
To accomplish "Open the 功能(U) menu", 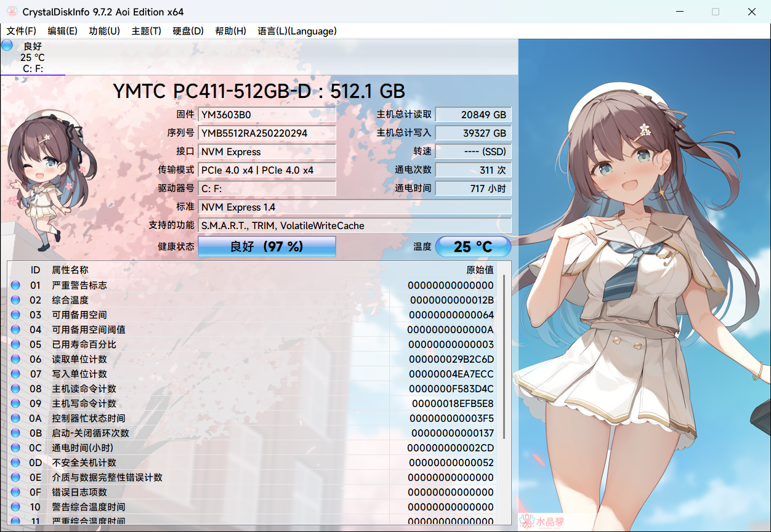I will [x=104, y=31].
